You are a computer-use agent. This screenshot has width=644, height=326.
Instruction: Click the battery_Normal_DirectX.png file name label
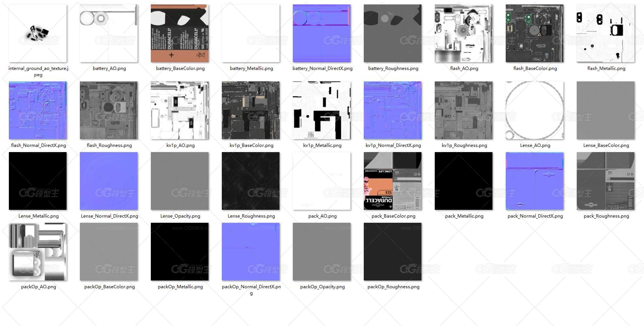coord(322,68)
